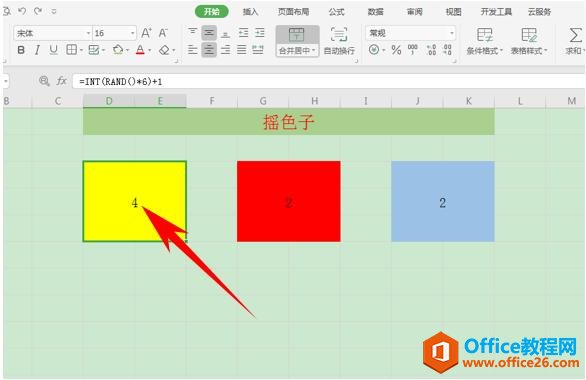Open the 公式 tab
586x380 pixels.
point(336,12)
